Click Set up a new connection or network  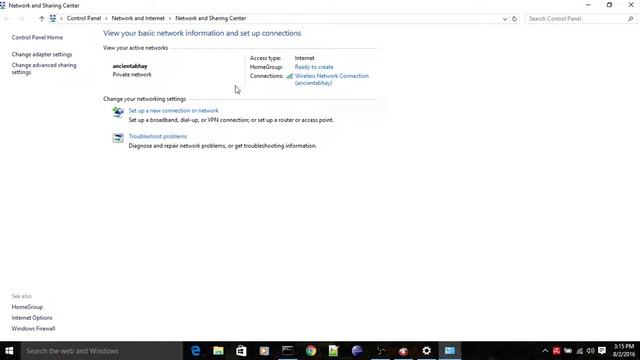[173, 111]
